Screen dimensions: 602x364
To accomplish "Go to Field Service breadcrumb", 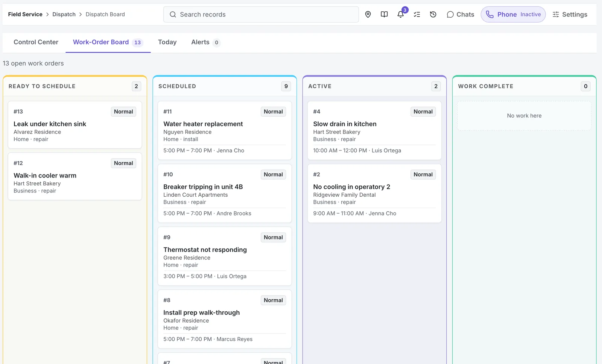I will click(25, 14).
